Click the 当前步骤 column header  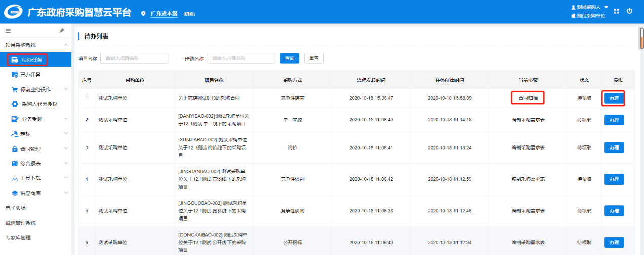tap(528, 80)
